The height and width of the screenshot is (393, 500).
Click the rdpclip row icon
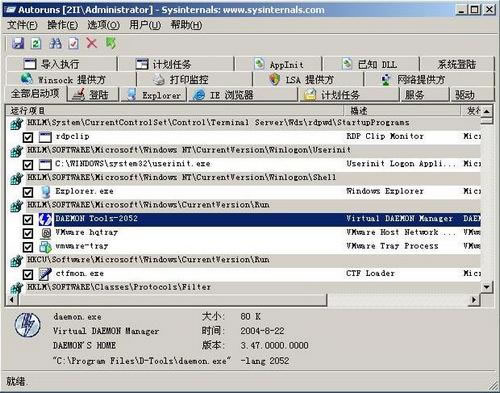(x=45, y=137)
